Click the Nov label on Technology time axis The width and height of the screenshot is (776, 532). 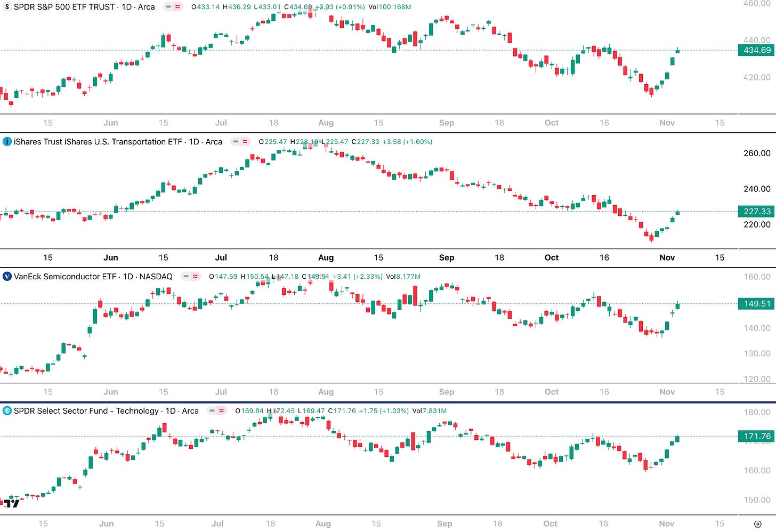(666, 523)
